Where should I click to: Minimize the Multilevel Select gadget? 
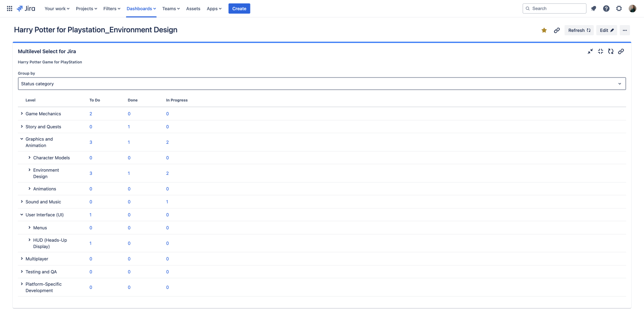(590, 51)
